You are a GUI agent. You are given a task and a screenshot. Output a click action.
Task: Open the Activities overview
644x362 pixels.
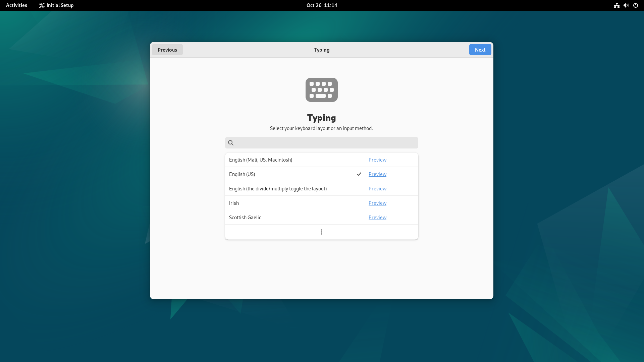tap(16, 5)
